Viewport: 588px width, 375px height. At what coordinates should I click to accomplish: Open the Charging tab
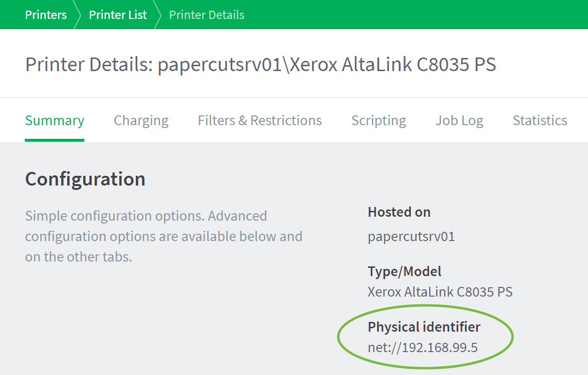(x=141, y=120)
